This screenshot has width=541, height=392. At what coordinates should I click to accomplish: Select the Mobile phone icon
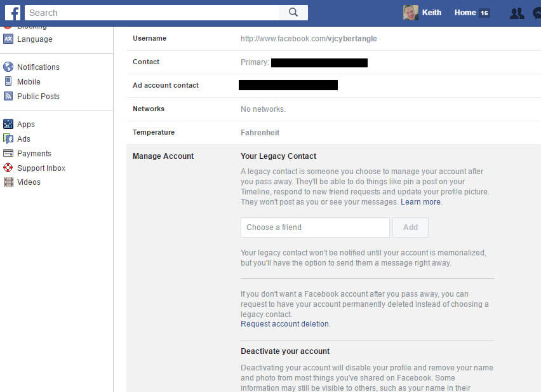pos(8,81)
